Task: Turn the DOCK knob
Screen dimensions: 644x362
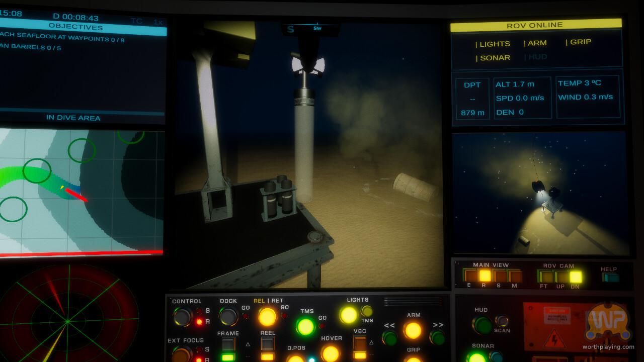Action: 228,317
